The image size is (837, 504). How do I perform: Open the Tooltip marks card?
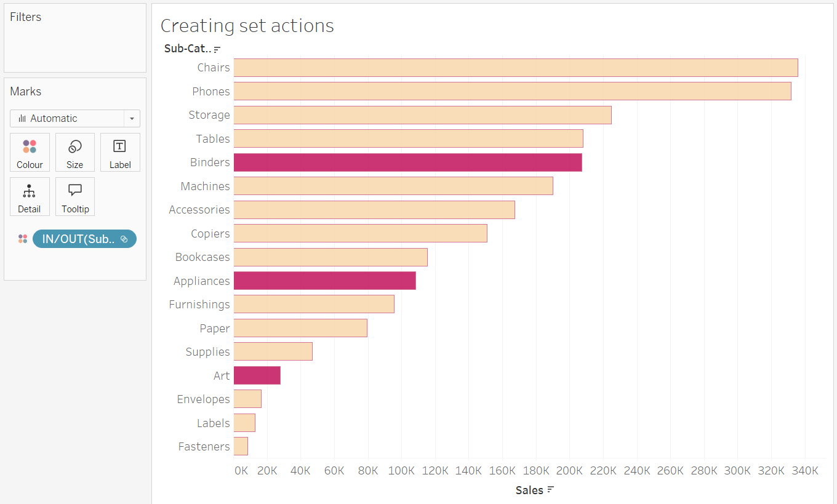(x=75, y=196)
